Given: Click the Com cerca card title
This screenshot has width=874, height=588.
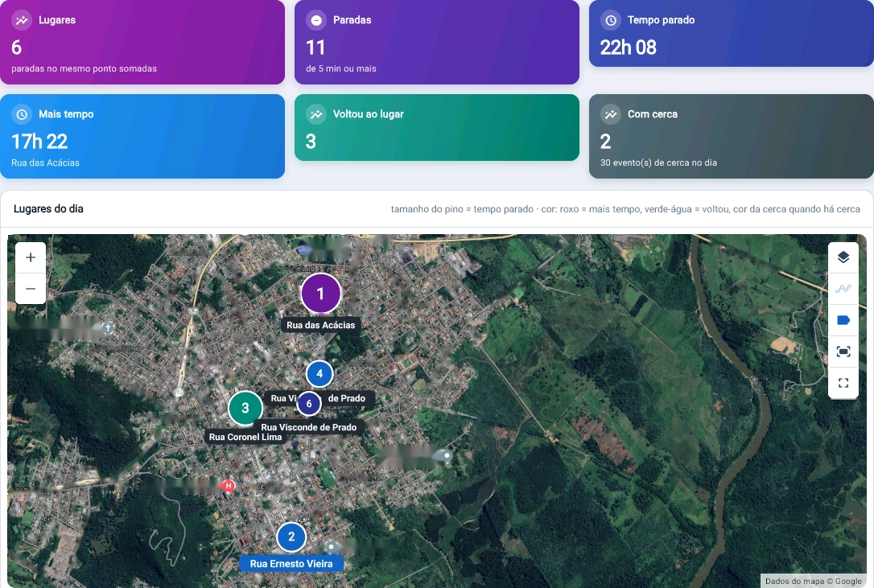Looking at the screenshot, I should pos(653,114).
